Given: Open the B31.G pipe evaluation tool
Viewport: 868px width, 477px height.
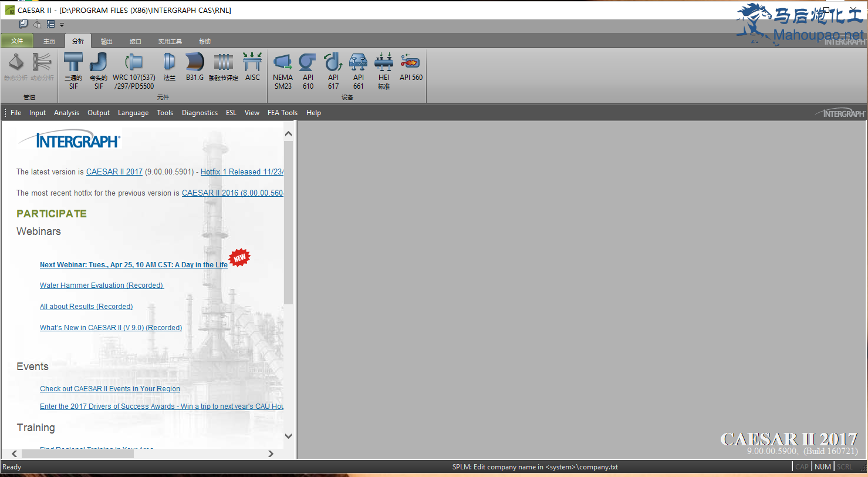Looking at the screenshot, I should point(195,67).
